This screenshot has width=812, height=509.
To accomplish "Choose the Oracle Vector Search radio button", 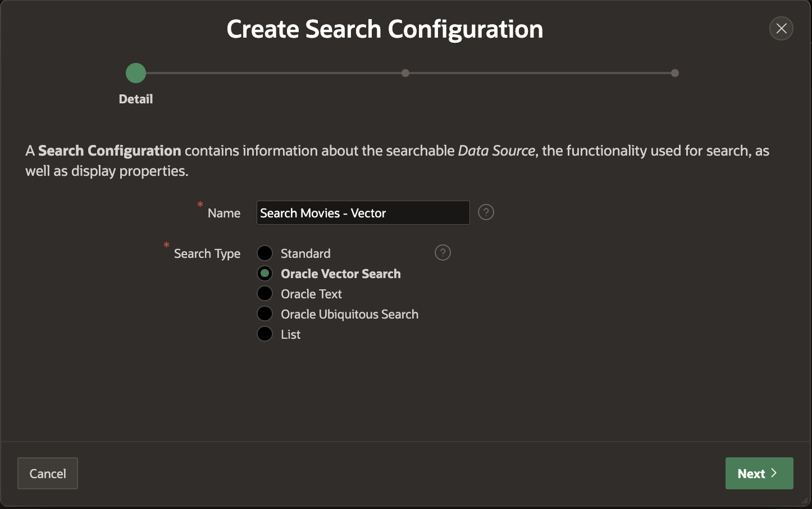I will (264, 274).
